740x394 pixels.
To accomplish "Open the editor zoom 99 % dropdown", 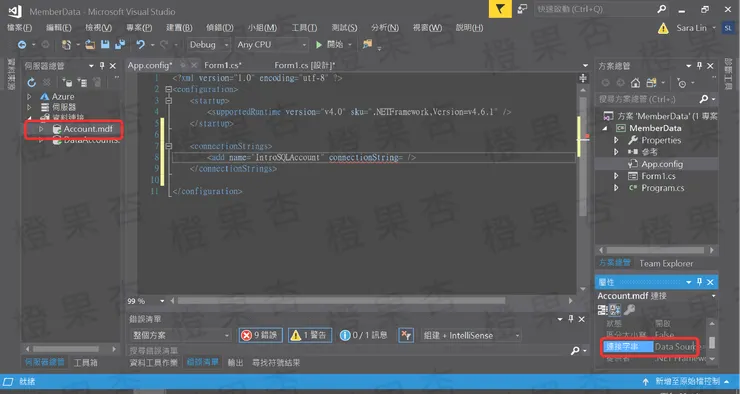I will coord(162,301).
